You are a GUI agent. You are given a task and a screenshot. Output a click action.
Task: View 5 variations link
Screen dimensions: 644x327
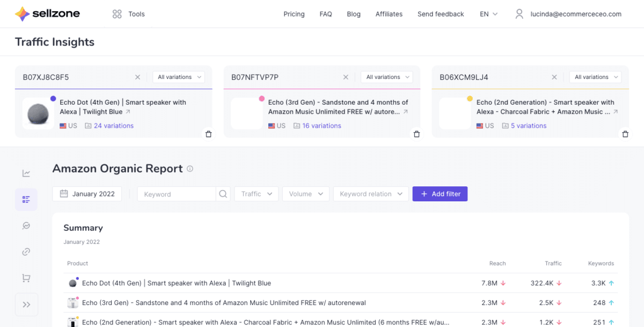point(529,126)
